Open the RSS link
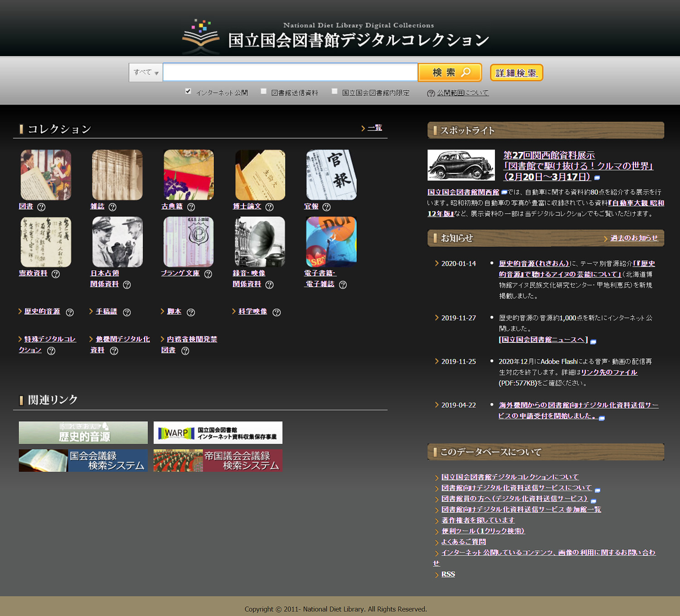 click(448, 574)
